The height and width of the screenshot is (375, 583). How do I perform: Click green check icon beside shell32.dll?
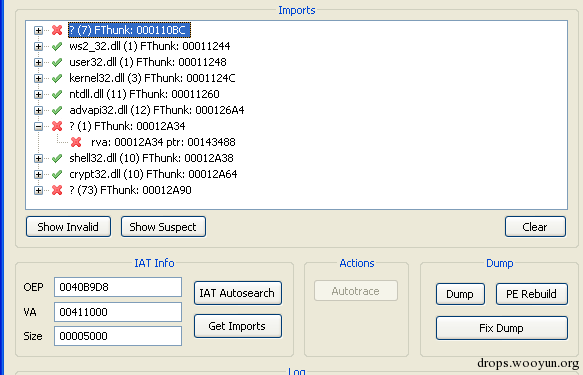(x=57, y=158)
